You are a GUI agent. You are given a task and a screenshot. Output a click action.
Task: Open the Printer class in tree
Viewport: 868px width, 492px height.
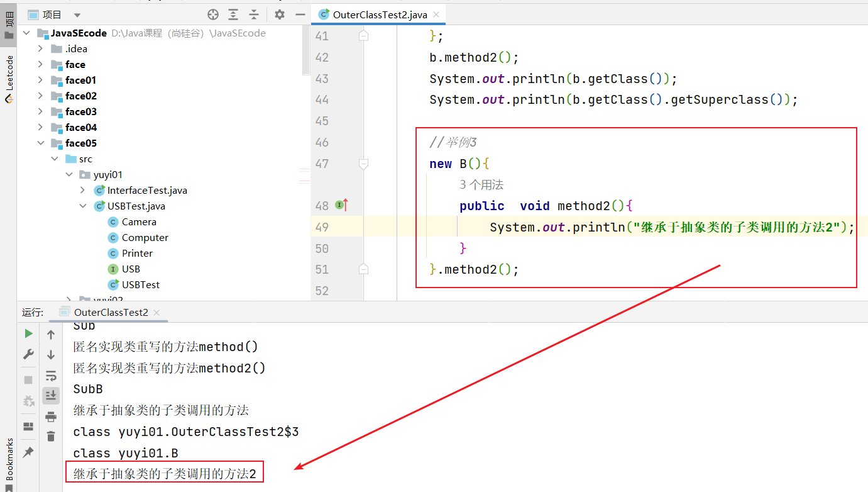tap(130, 253)
